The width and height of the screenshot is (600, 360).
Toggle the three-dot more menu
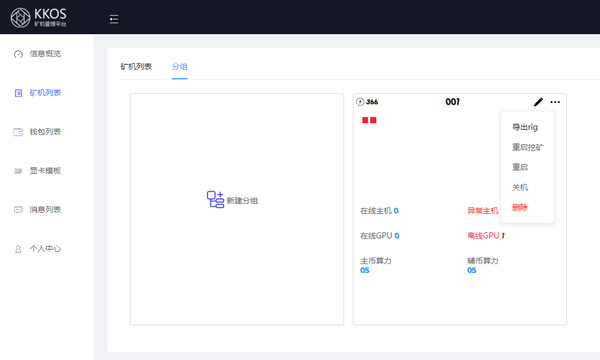click(555, 102)
